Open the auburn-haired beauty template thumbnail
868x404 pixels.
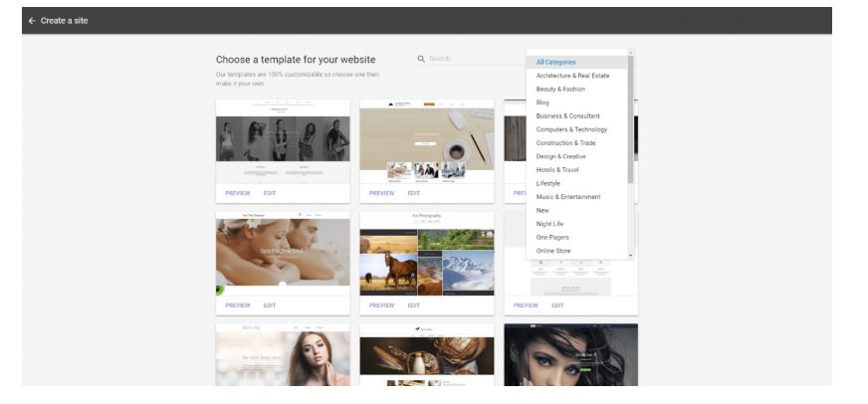283,355
